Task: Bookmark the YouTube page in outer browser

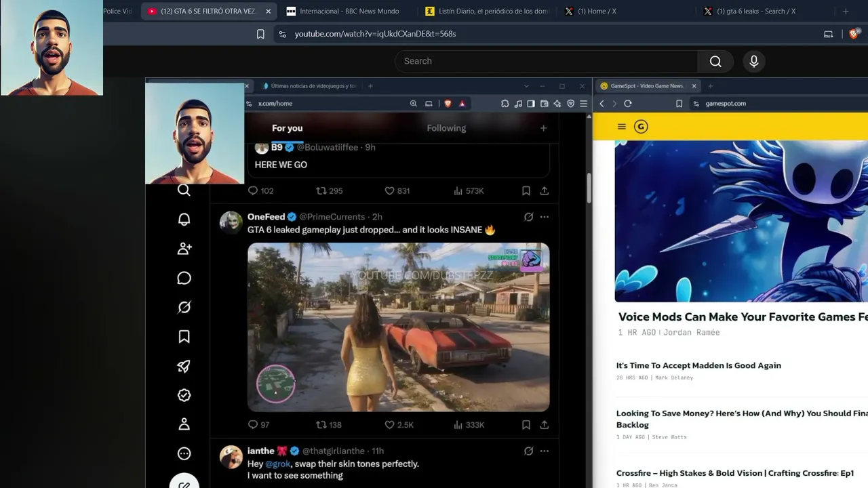Action: pyautogui.click(x=260, y=34)
